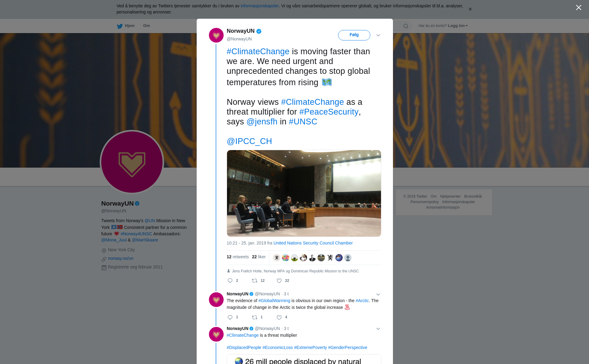Screen dimensions: 589x364
Task: Like the GlobalWarming Arctic tweet
Action: 279,317
